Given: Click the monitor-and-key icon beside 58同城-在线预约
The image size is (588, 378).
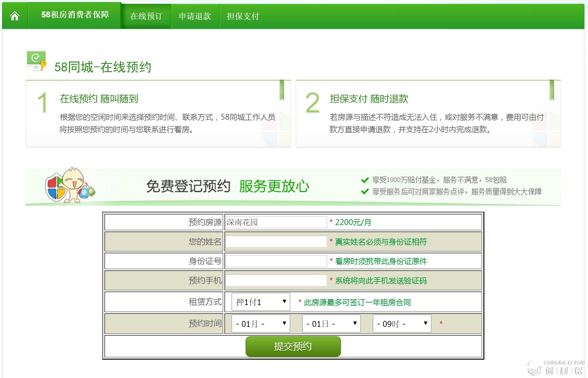Looking at the screenshot, I should click(x=36, y=61).
